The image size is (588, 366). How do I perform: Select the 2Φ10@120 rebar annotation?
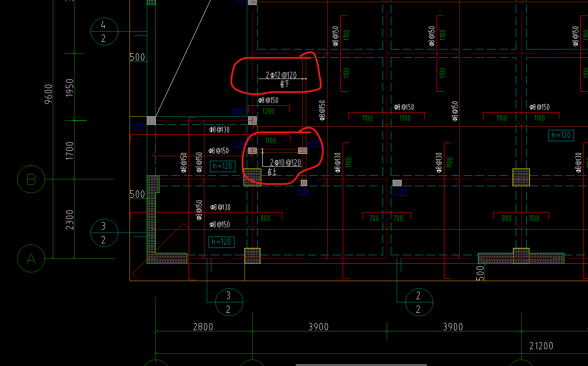pos(285,163)
